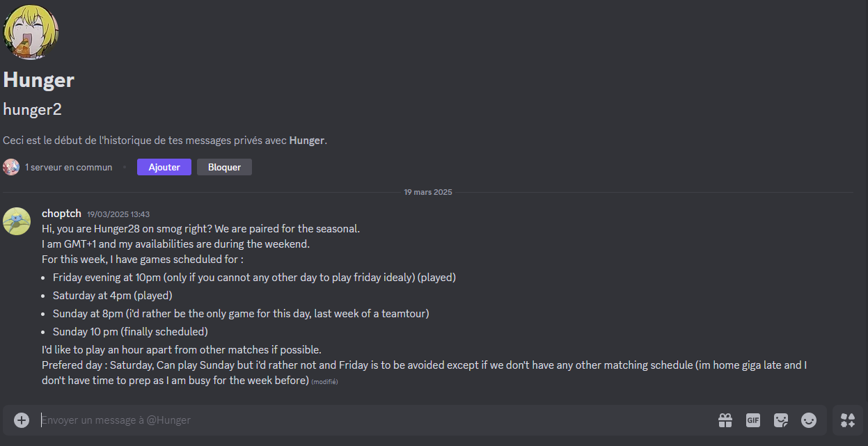This screenshot has height=446, width=868.
Task: Click the hunger2 username text
Action: pyautogui.click(x=32, y=109)
